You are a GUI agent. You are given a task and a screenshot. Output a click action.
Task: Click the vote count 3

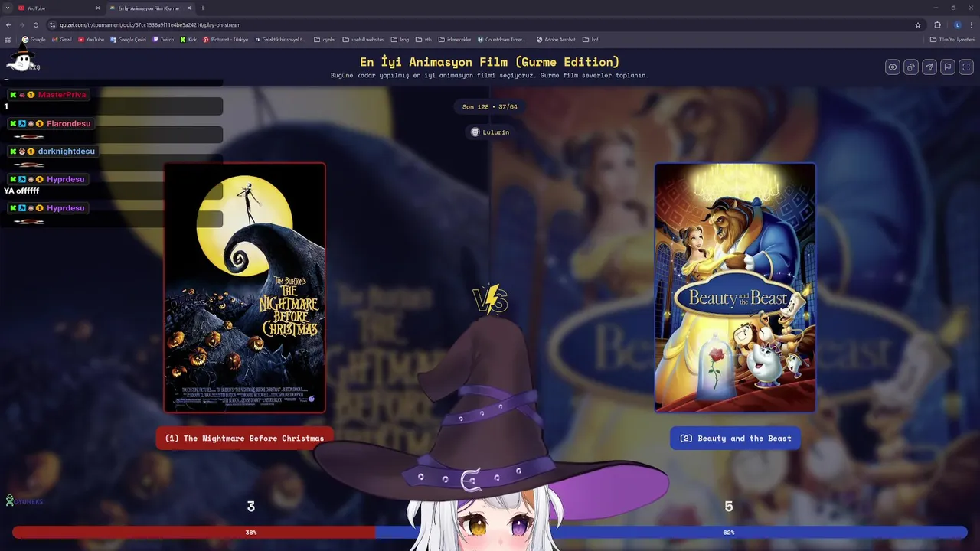[x=250, y=507]
